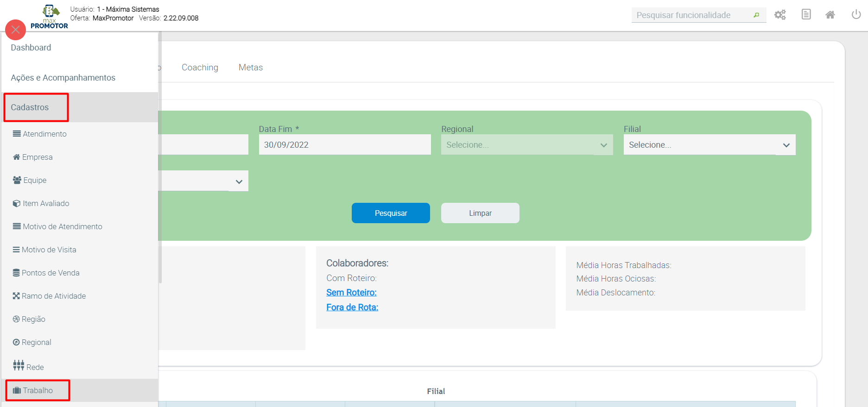Screen dimensions: 868x407
Task: Open the Regional dropdown
Action: [527, 145]
